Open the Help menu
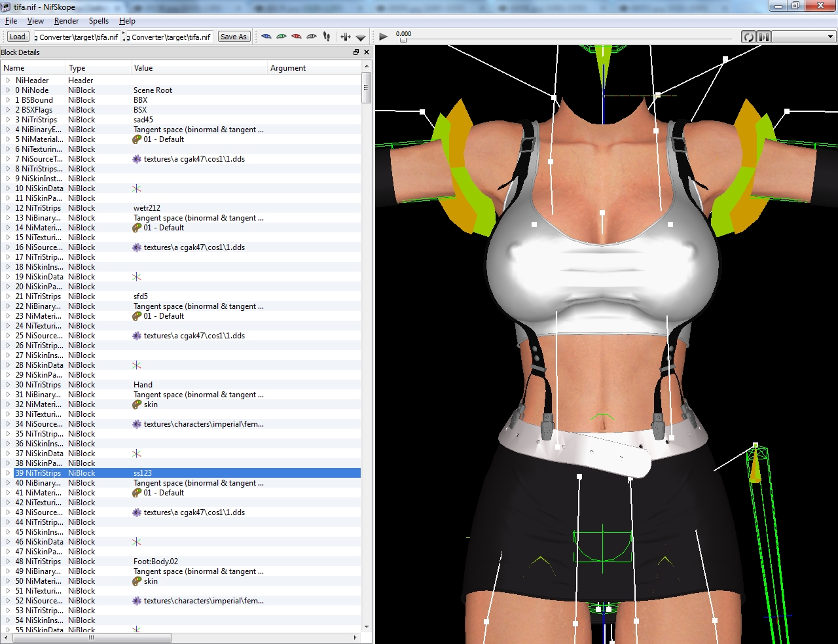The height and width of the screenshot is (644, 838). click(127, 21)
